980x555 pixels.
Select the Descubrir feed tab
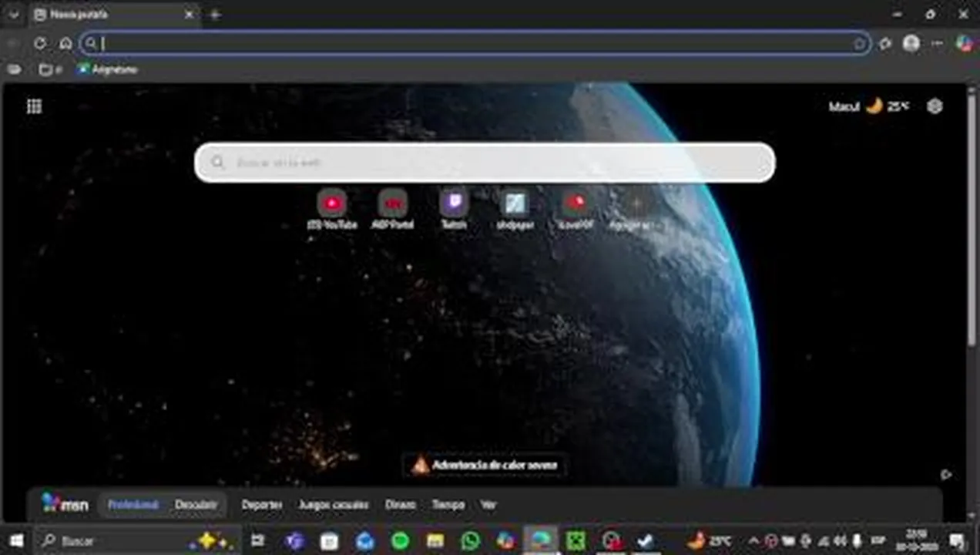click(196, 505)
